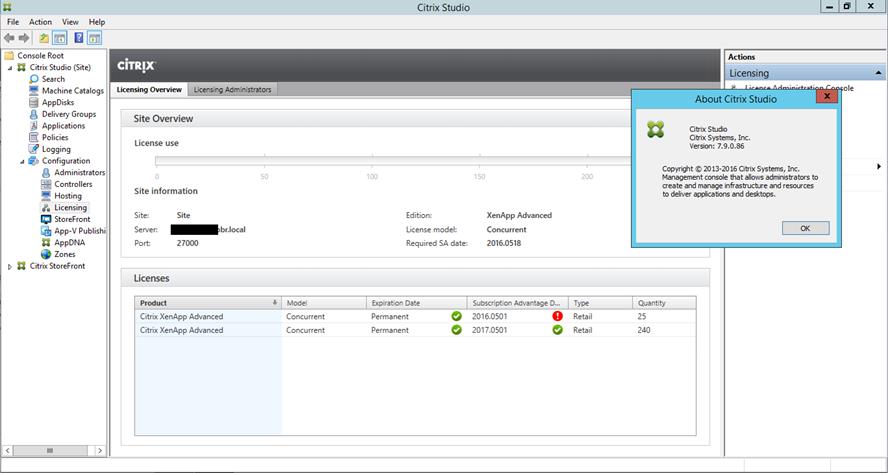
Task: Click the port value 27000
Action: coord(187,243)
